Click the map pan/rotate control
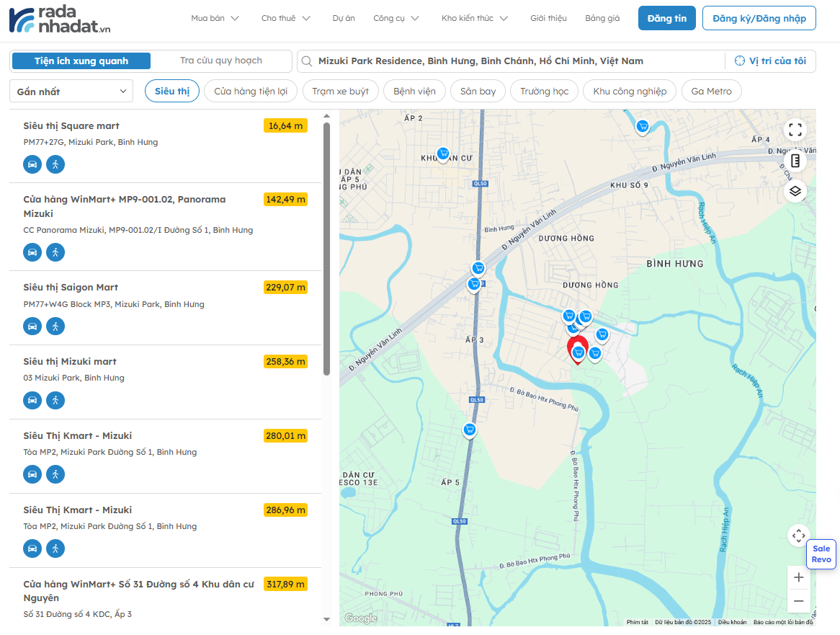Viewport: 840px width, 635px height. point(798,536)
